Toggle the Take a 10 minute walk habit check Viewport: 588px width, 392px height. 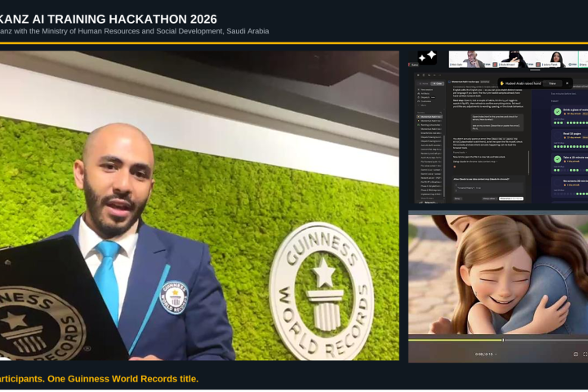pyautogui.click(x=558, y=159)
